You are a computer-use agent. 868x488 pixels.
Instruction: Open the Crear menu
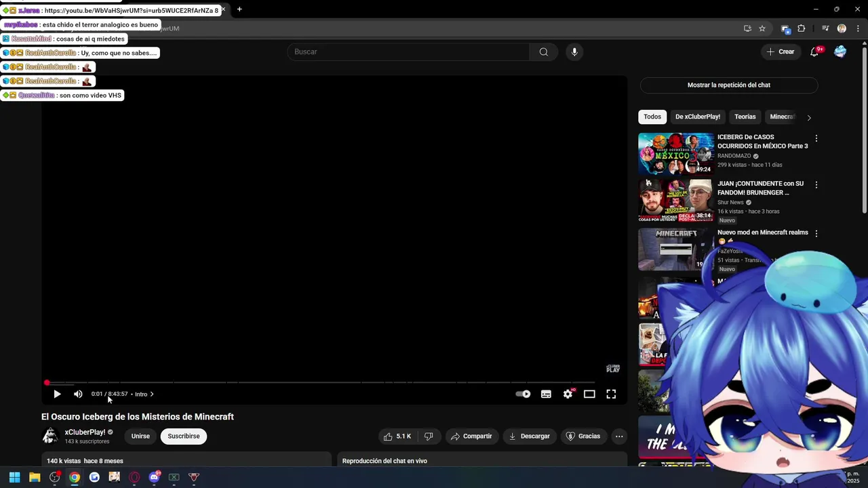coord(780,52)
